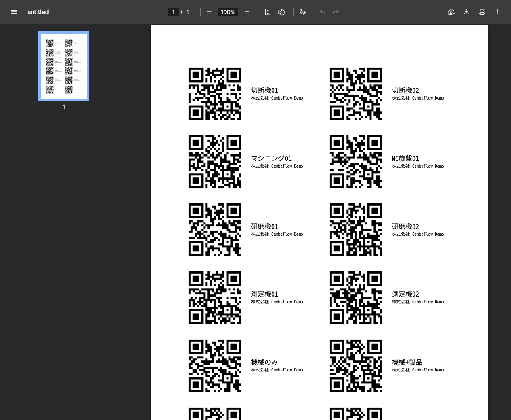The image size is (511, 420).
Task: Click company text under 測定機02
Action: [x=418, y=302]
